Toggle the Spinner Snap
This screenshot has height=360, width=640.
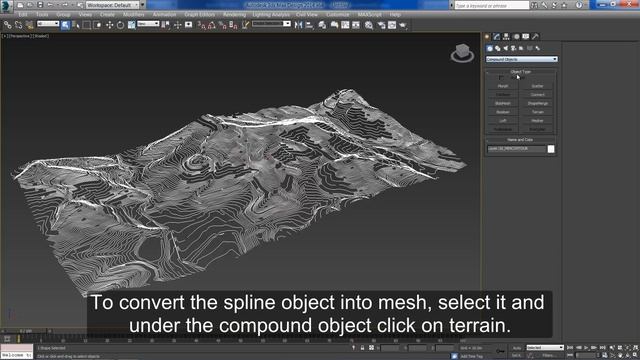[233, 25]
